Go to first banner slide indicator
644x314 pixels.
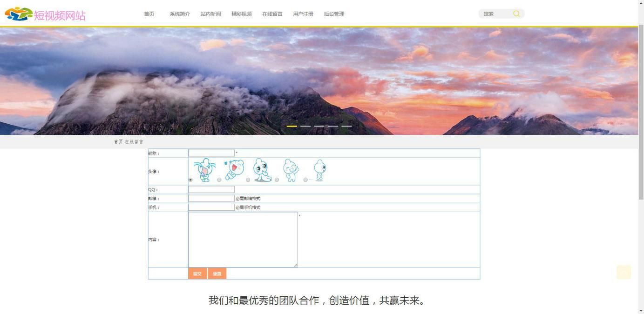pyautogui.click(x=291, y=126)
